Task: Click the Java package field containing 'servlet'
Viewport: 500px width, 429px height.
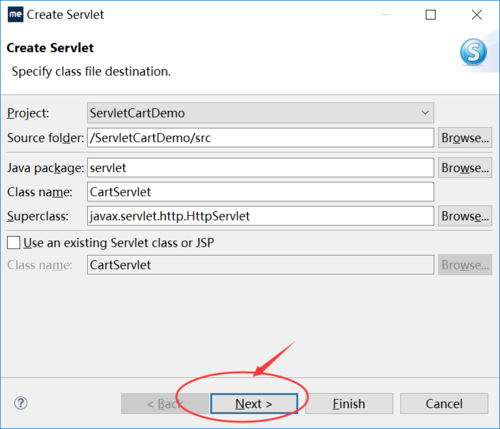Action: [260, 168]
